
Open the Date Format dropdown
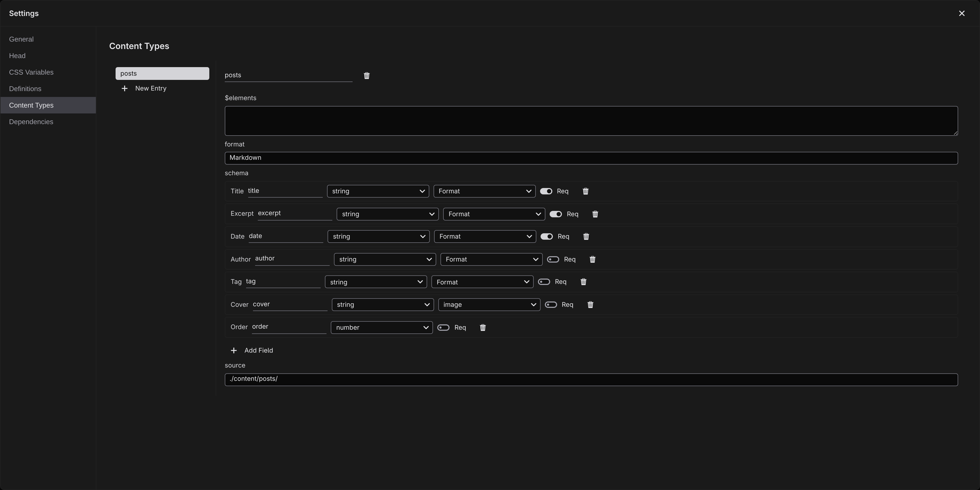(485, 237)
